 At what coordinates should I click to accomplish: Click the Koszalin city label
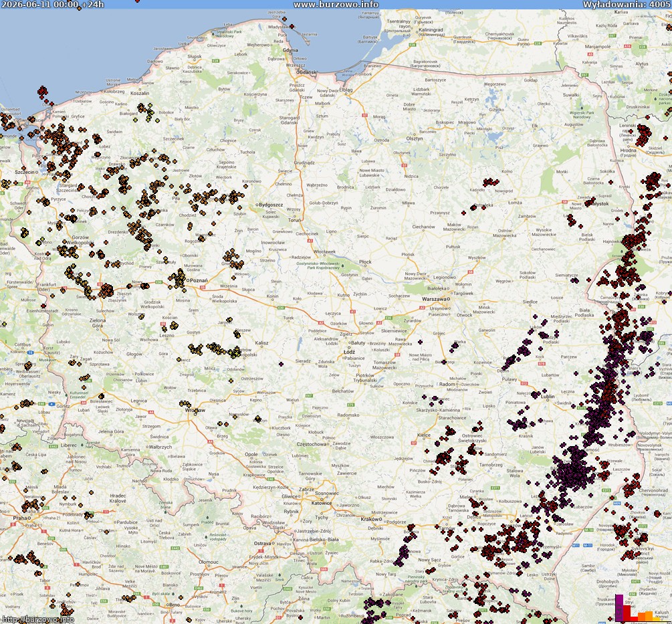point(140,93)
